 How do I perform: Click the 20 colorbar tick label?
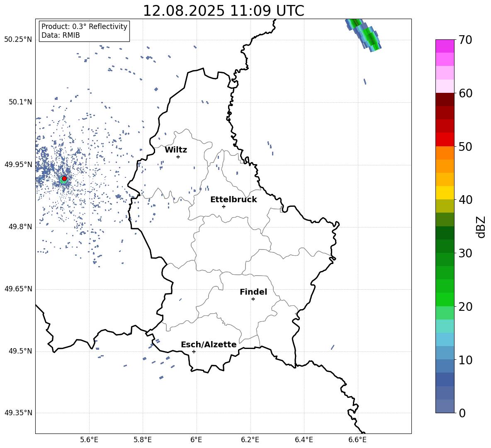[466, 307]
